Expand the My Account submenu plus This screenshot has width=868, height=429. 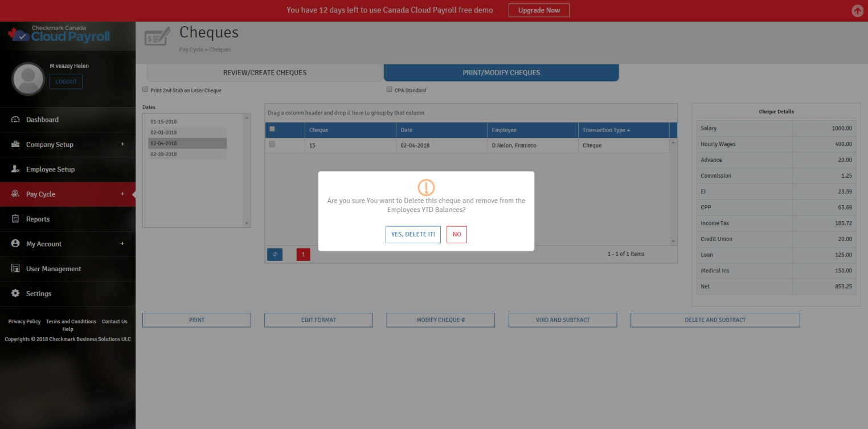coord(122,244)
